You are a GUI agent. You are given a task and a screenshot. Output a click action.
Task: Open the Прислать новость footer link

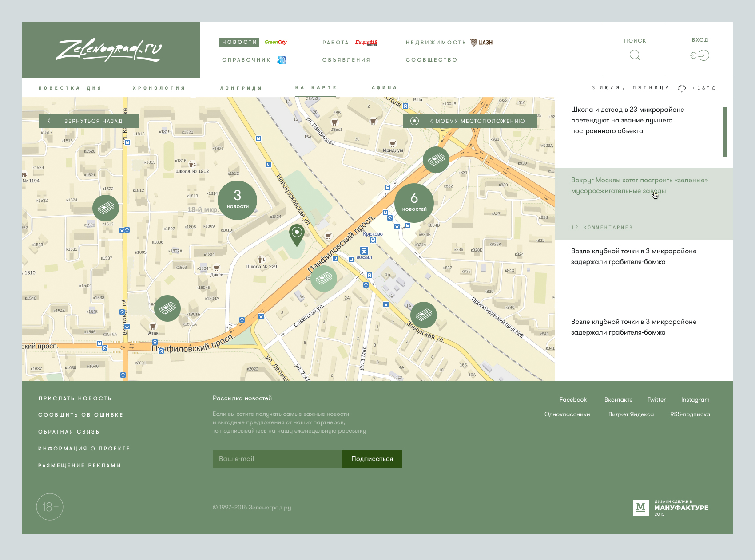[75, 398]
